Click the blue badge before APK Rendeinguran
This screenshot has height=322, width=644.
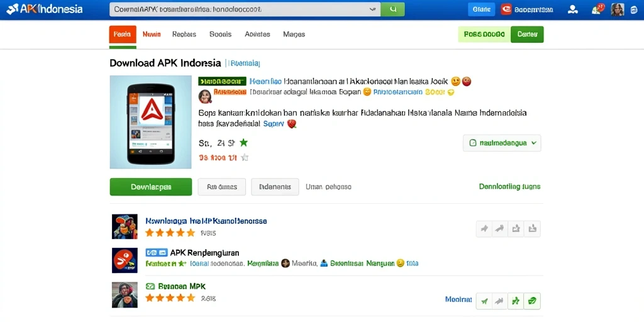click(157, 252)
